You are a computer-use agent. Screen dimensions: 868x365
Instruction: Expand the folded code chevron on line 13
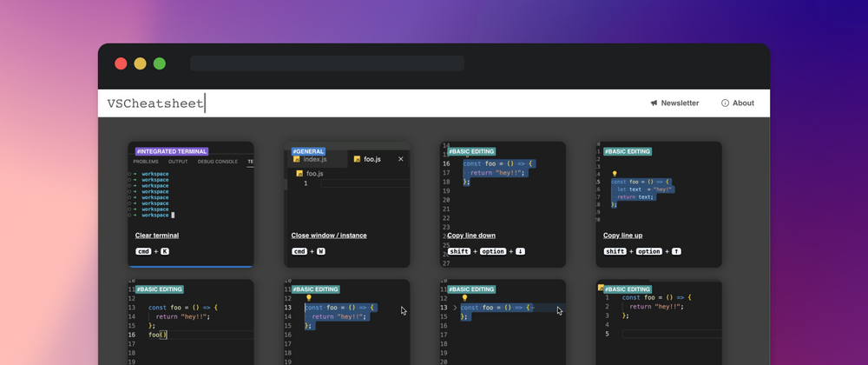pyautogui.click(x=455, y=308)
